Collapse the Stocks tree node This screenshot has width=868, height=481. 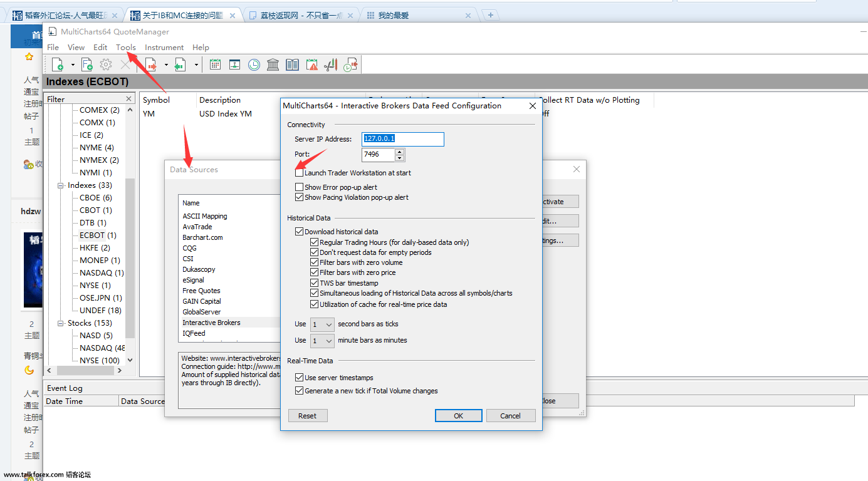pos(61,323)
